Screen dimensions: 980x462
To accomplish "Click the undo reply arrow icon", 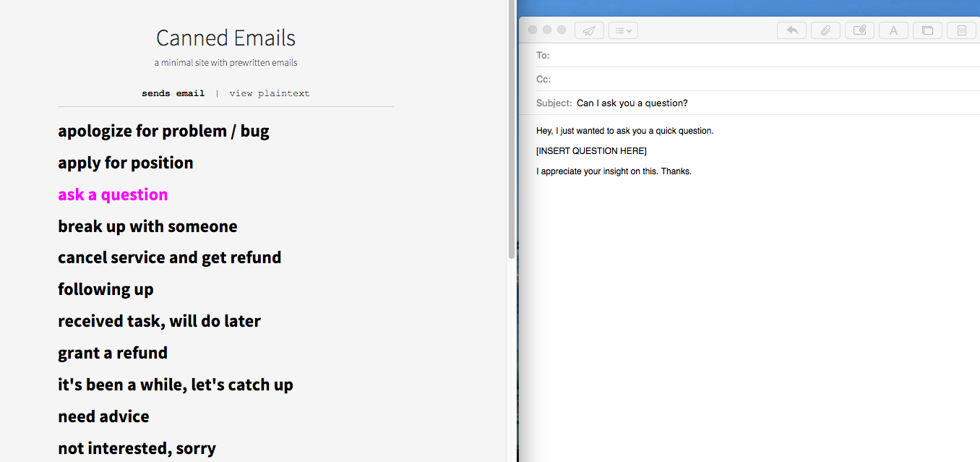I will point(791,30).
